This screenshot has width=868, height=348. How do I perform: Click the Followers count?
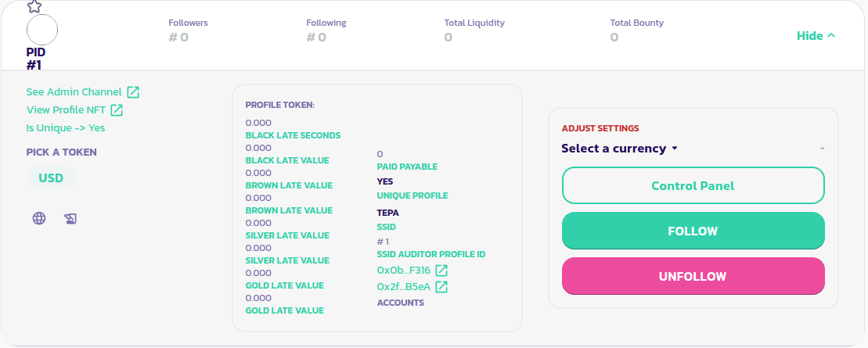[x=178, y=37]
